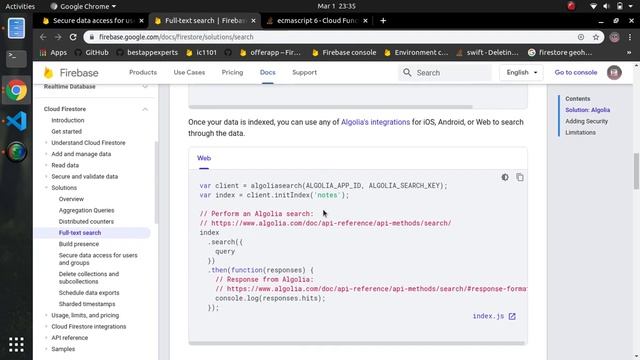Open Firebase console bookmark
The height and width of the screenshot is (360, 640).
(344, 53)
